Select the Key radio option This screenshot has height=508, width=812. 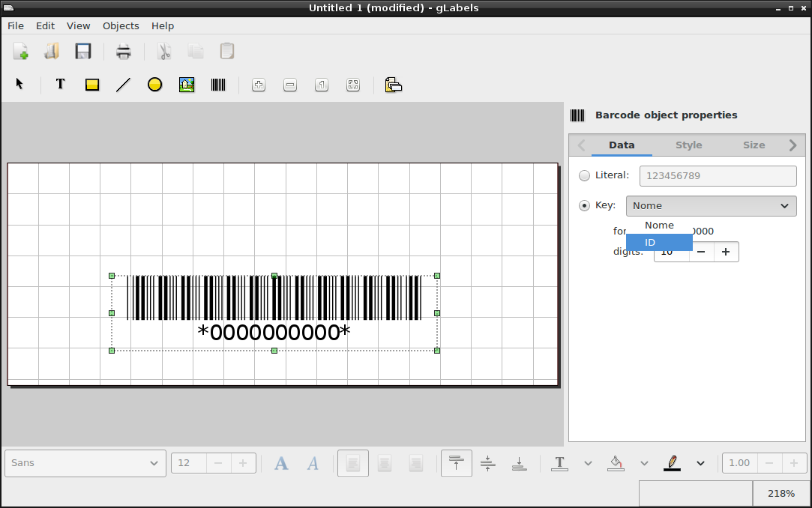(x=584, y=205)
